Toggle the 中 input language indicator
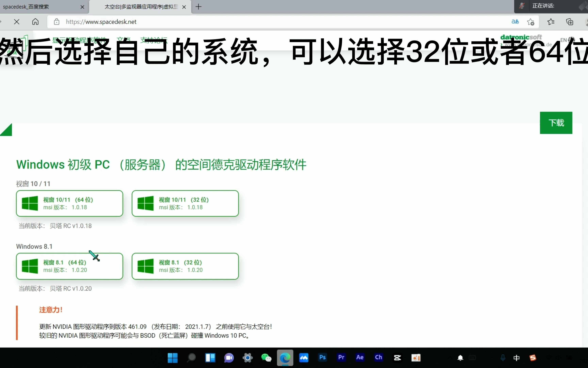 click(517, 358)
